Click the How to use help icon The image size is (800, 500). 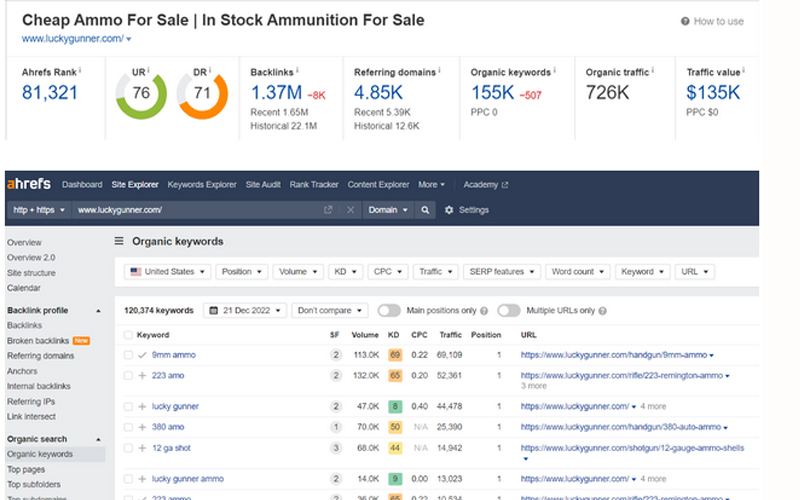pyautogui.click(x=685, y=21)
